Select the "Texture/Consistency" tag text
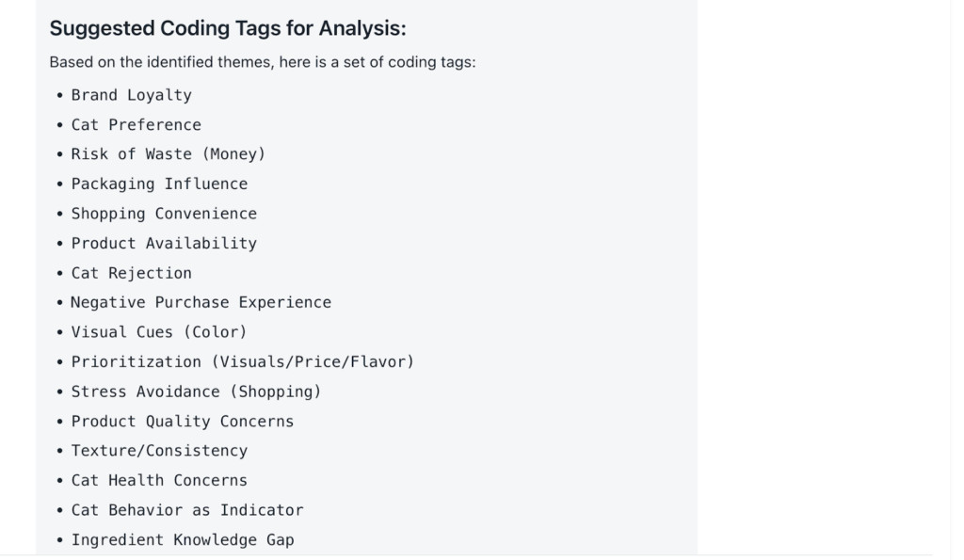This screenshot has height=560, width=964. (159, 451)
